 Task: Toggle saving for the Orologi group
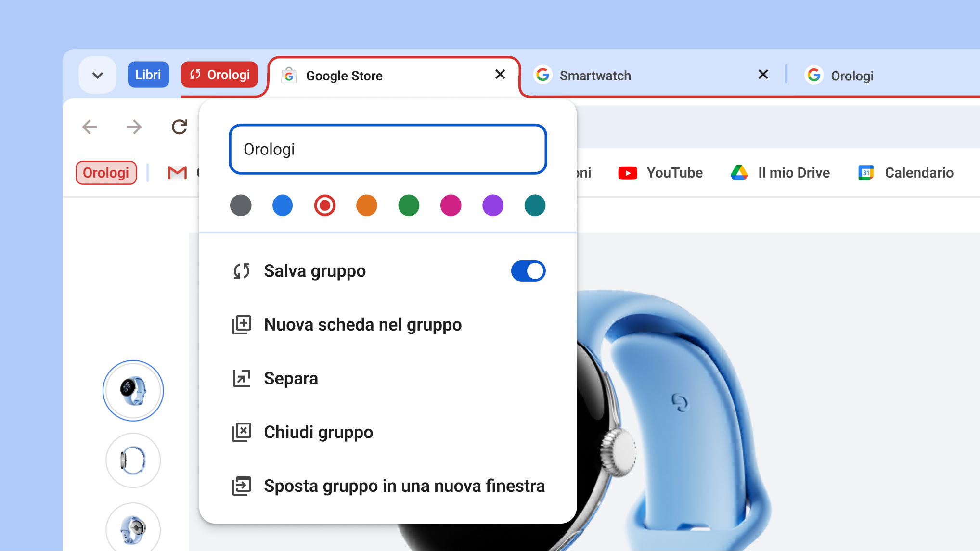coord(528,270)
